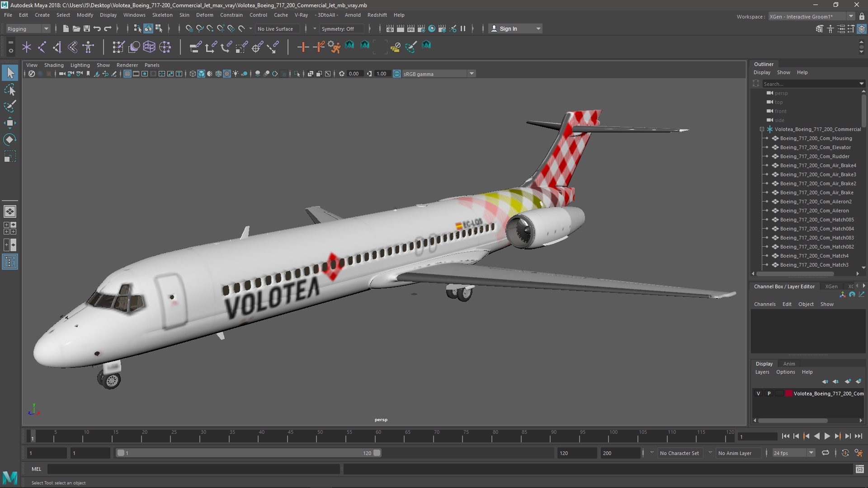Toggle viewport color management button

pos(397,74)
